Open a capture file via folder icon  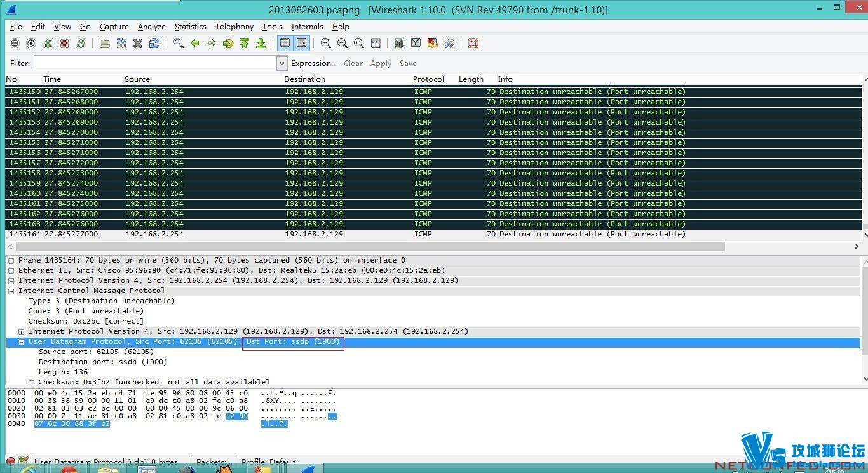[105, 43]
